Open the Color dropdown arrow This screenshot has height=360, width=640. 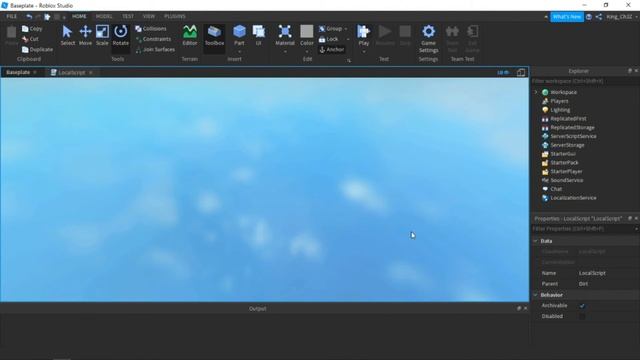tap(307, 52)
